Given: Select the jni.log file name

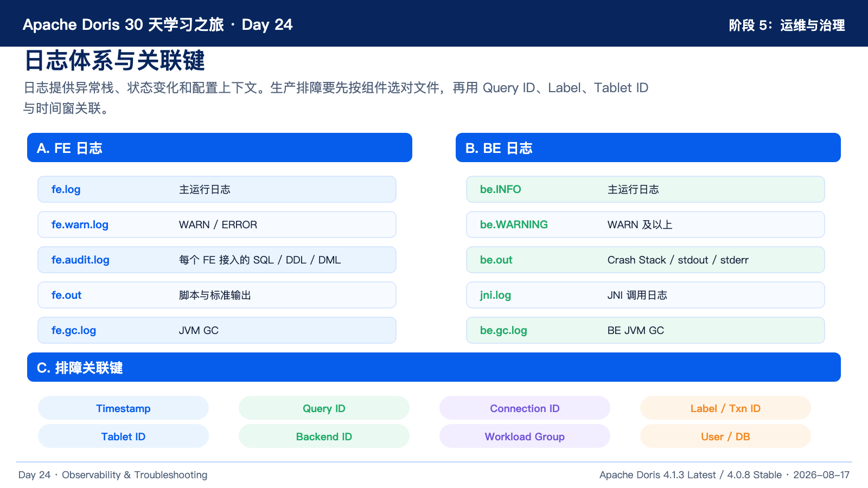Looking at the screenshot, I should (x=495, y=295).
